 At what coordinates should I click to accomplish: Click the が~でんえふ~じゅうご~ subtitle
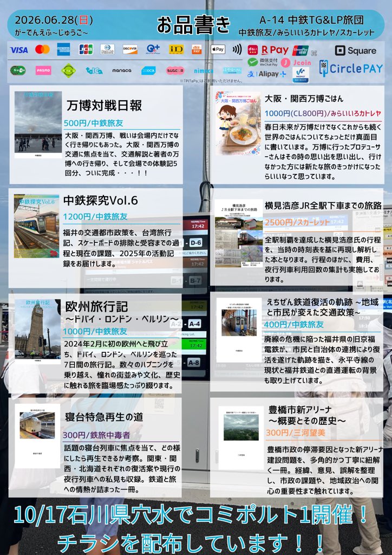pos(51,33)
